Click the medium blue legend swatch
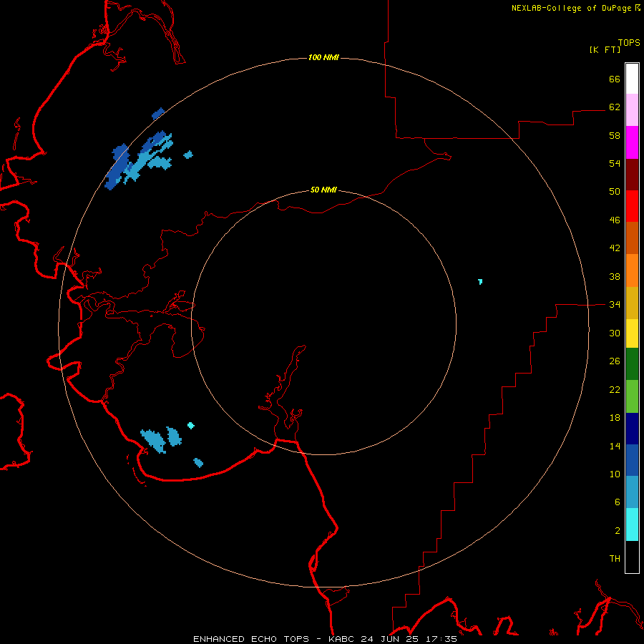 [632, 460]
